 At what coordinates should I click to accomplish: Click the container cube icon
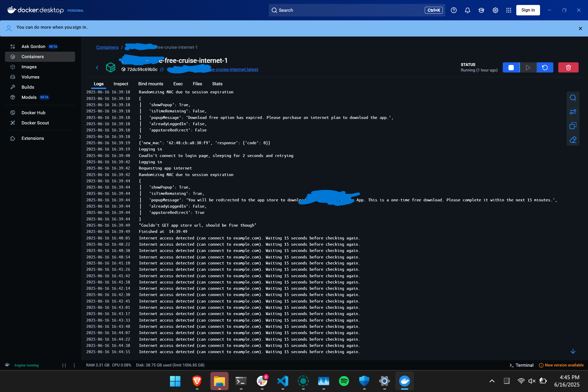[111, 67]
